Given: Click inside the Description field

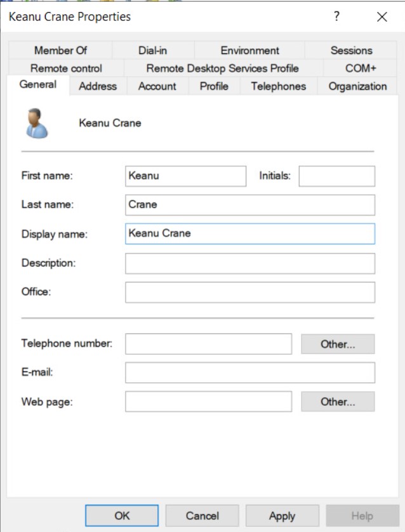Looking at the screenshot, I should coord(249,263).
